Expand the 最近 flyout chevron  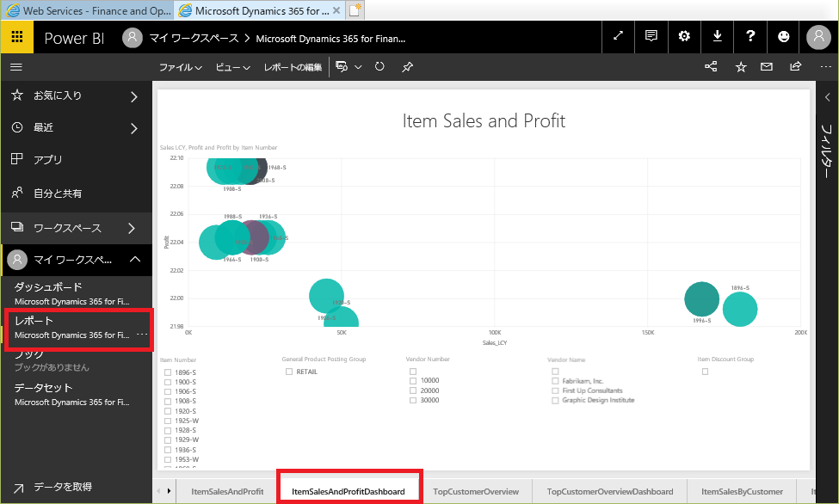133,128
